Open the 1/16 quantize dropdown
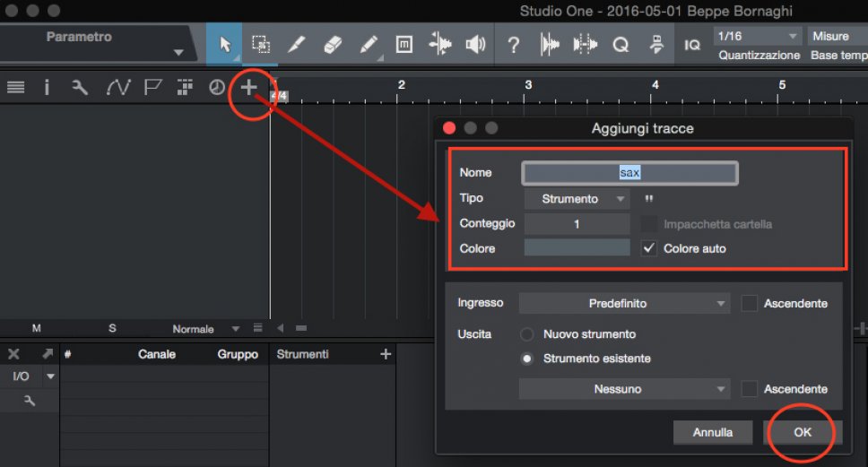The height and width of the screenshot is (467, 868). tap(756, 36)
